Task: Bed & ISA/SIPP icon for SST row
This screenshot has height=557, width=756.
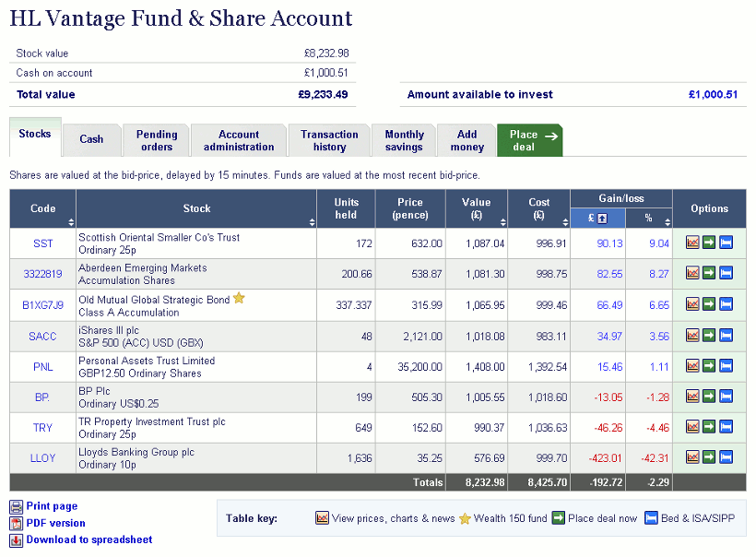Action: coord(726,243)
